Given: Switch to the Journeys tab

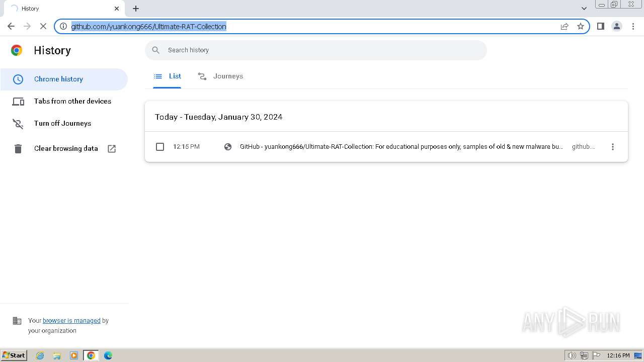Looking at the screenshot, I should [x=220, y=76].
